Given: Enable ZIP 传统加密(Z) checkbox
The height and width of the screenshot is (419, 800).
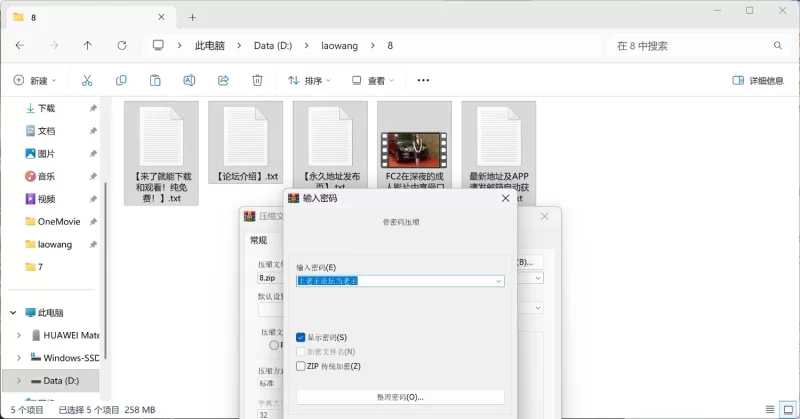Looking at the screenshot, I should coord(301,366).
